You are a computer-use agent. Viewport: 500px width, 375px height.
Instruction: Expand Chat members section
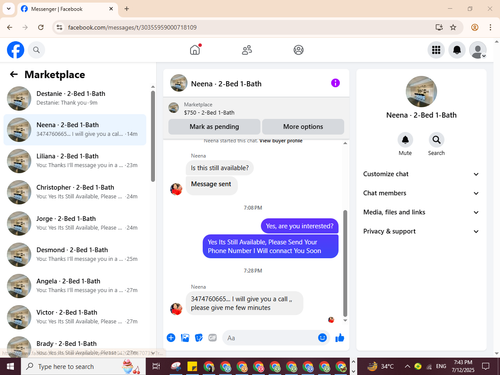pos(421,193)
